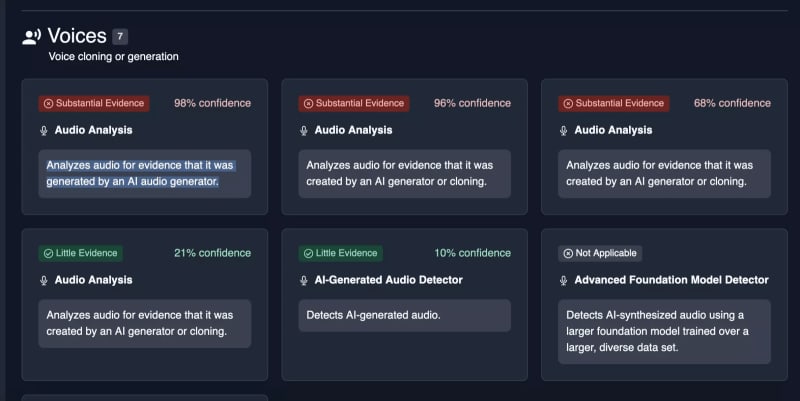Click the microphone icon beside Advanced Foundation Model Detector
Image resolution: width=800 pixels, height=401 pixels.
pyautogui.click(x=564, y=280)
